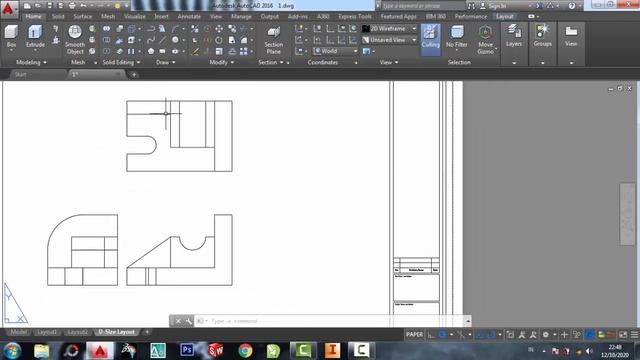This screenshot has height=360, width=640.
Task: Open the World UCS dropdown
Action: click(336, 51)
